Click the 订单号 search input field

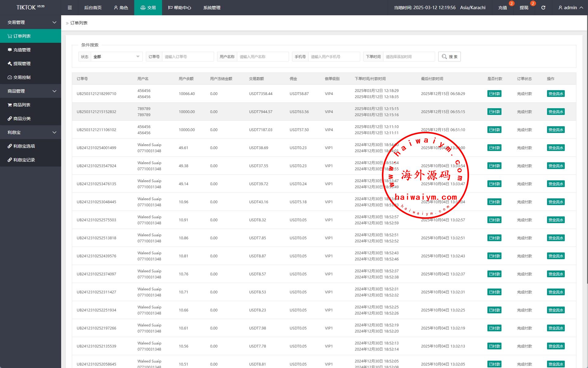pos(187,57)
